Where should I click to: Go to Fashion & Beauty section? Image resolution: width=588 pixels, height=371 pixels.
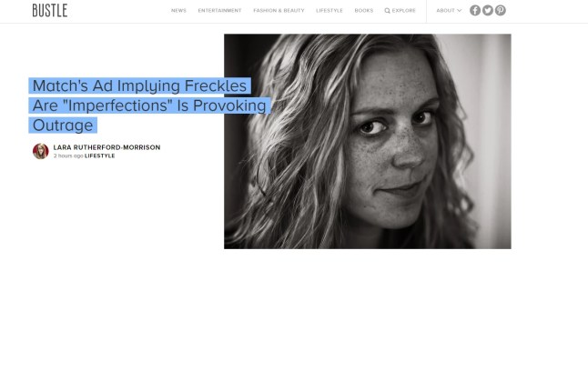pos(279,11)
